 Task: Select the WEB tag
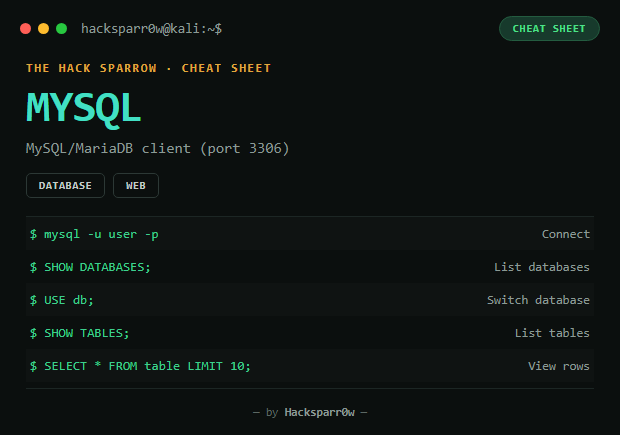point(136,185)
